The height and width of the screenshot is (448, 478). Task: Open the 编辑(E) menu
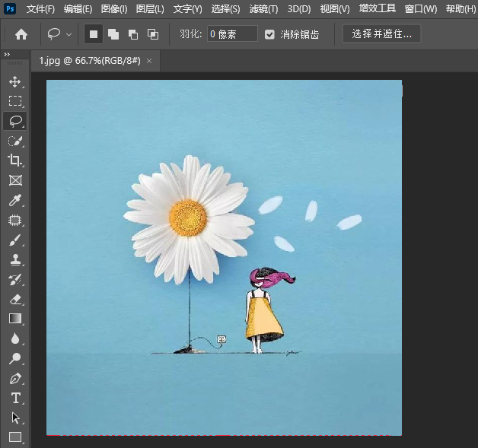(x=78, y=9)
